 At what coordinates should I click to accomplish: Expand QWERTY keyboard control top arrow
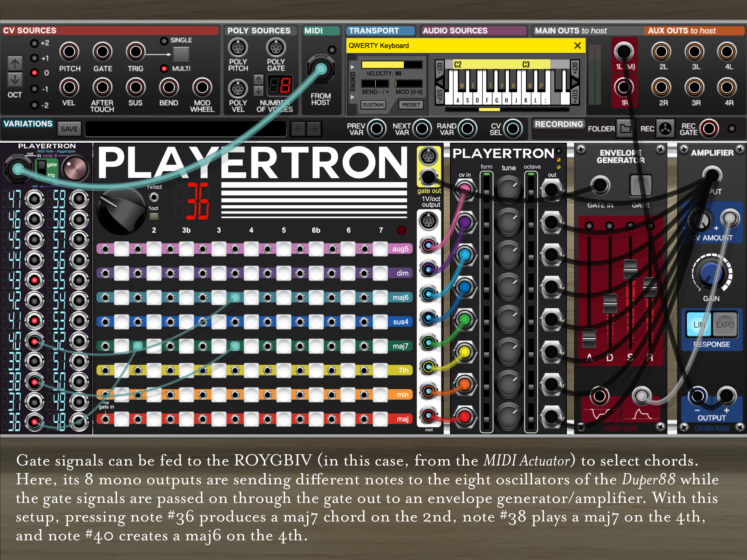352,67
